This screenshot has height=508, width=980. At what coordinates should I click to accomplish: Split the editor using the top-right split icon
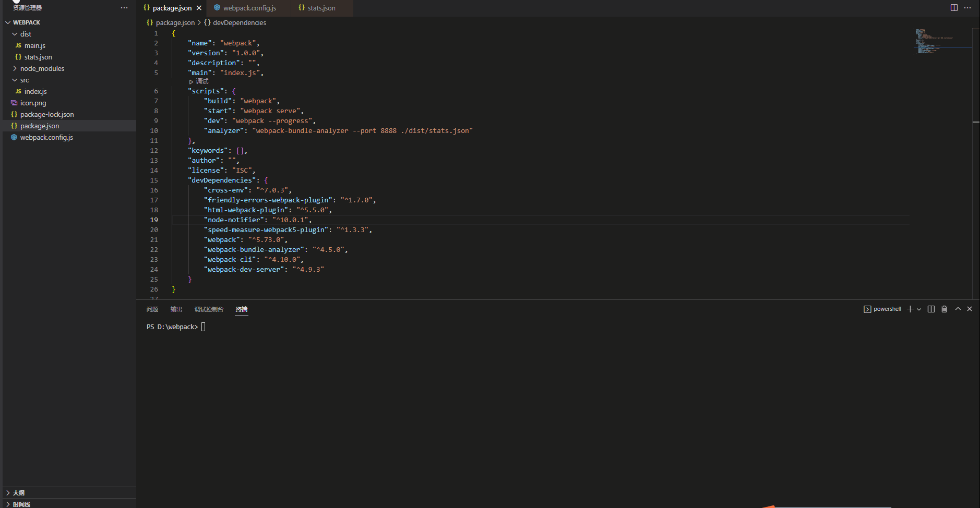point(954,7)
